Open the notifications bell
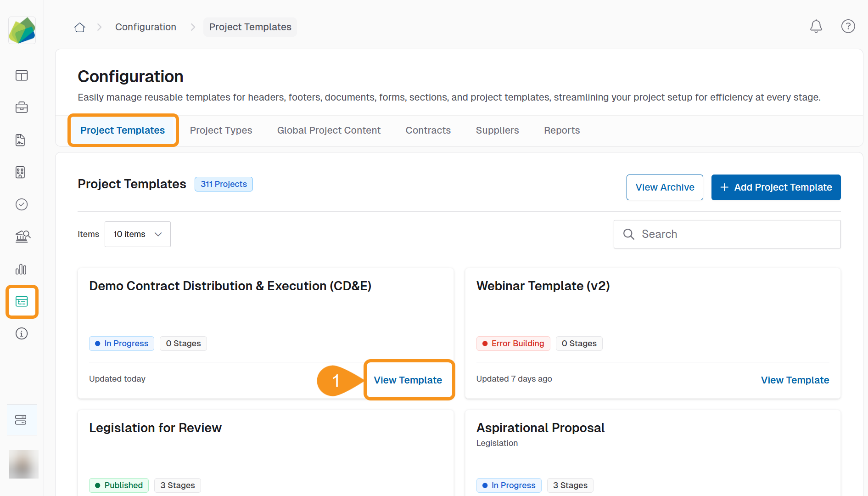 [x=816, y=27]
